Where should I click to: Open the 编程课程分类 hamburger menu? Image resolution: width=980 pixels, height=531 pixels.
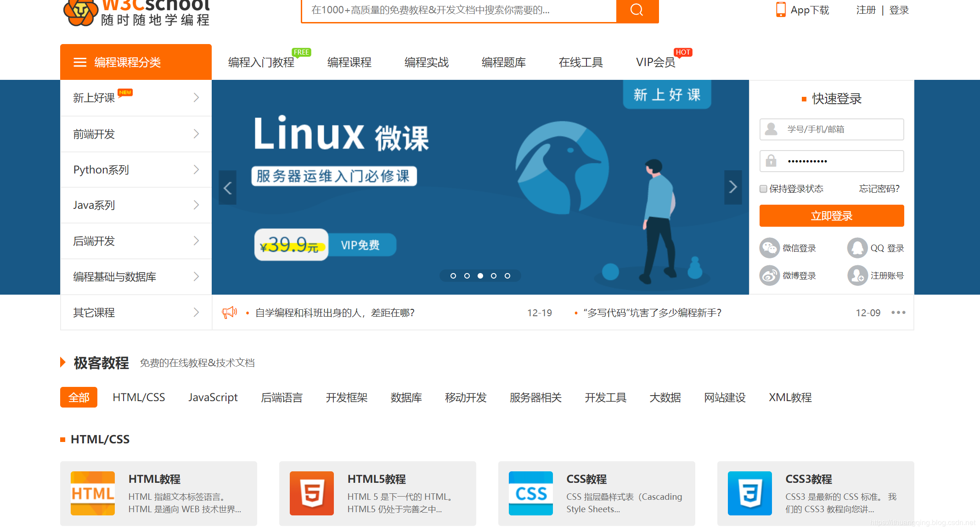80,62
